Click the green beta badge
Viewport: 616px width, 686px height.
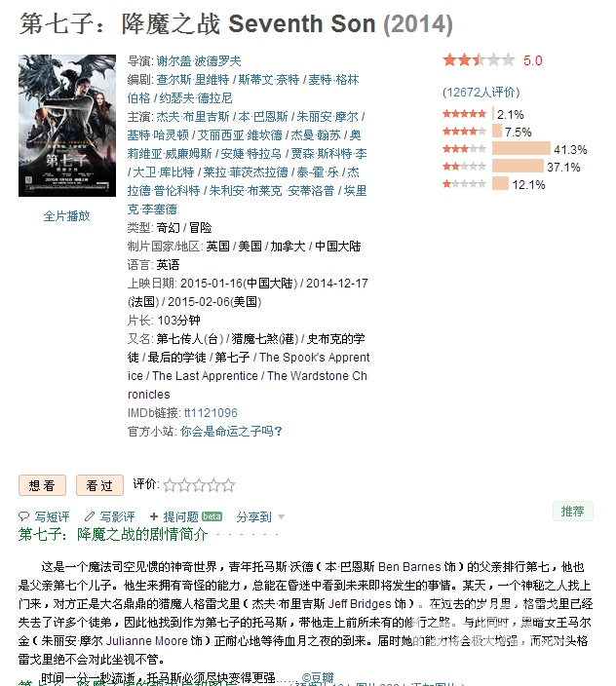tap(212, 516)
